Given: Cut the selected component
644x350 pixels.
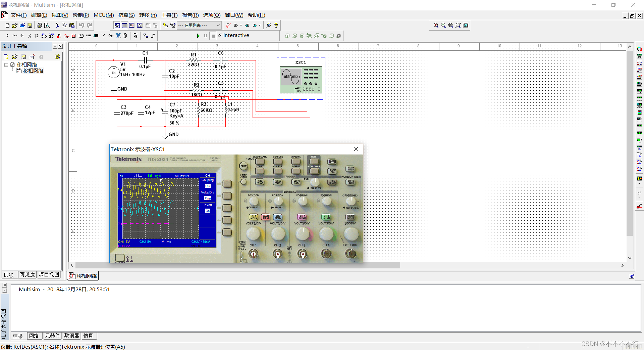Looking at the screenshot, I should (x=57, y=26).
